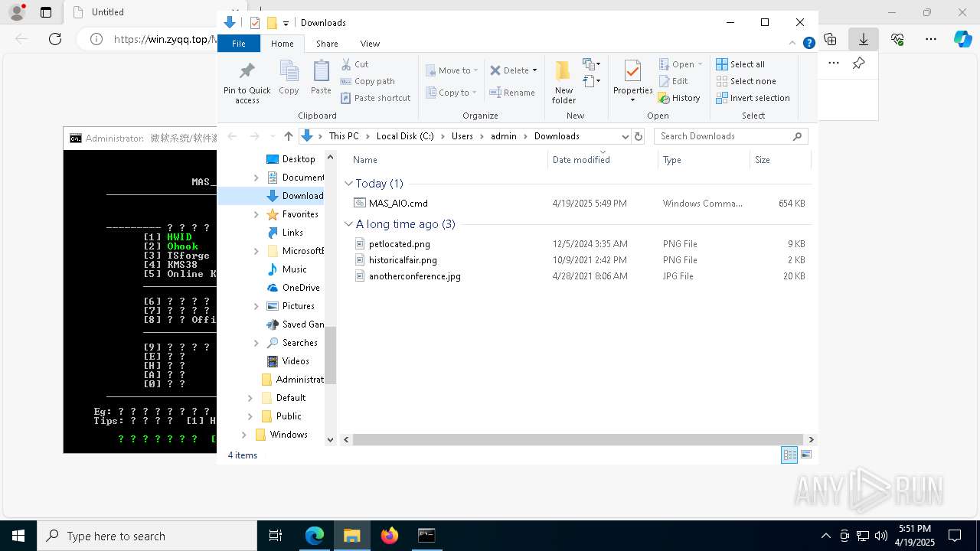Click the Copy ribbon icon
980x551 pixels.
[289, 78]
